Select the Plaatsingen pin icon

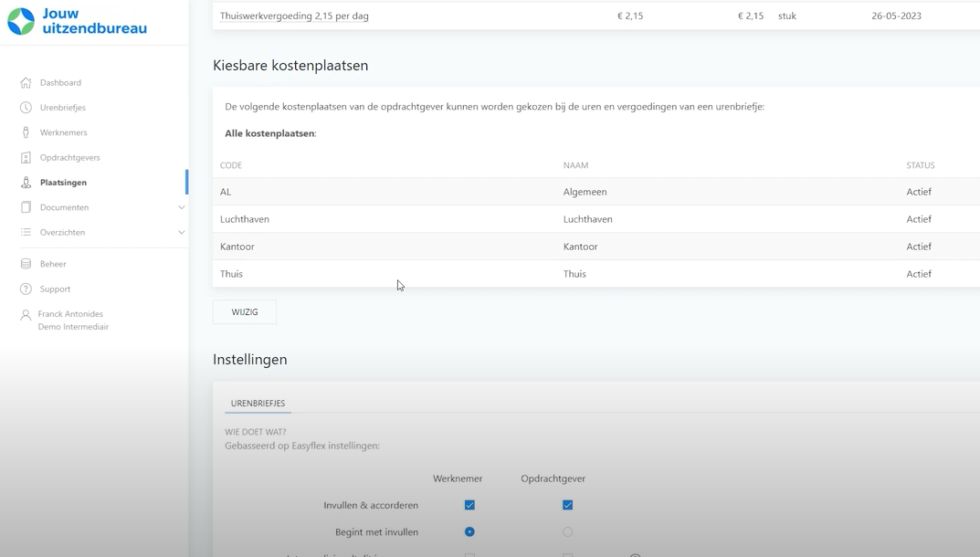click(x=27, y=182)
